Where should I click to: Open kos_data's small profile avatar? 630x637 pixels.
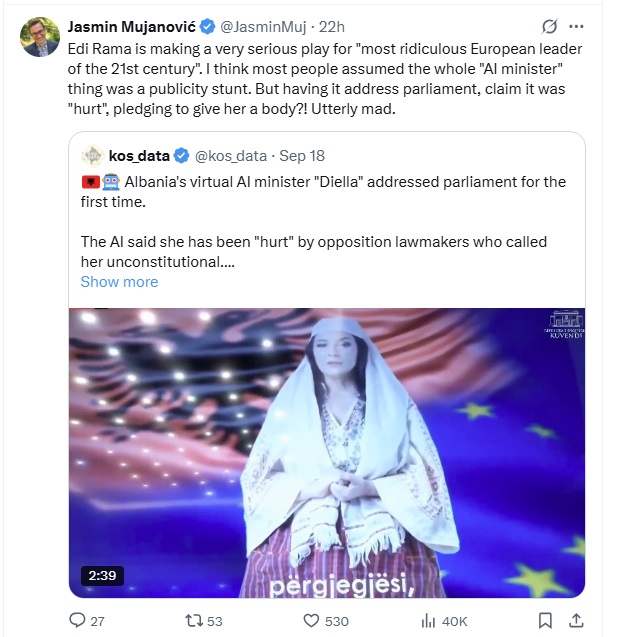point(93,156)
